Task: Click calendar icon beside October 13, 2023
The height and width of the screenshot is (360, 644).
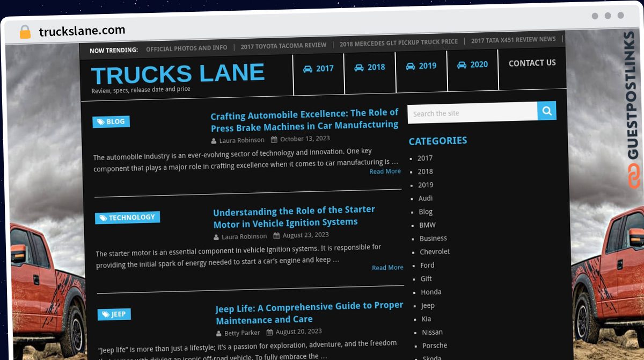Action: 274,139
